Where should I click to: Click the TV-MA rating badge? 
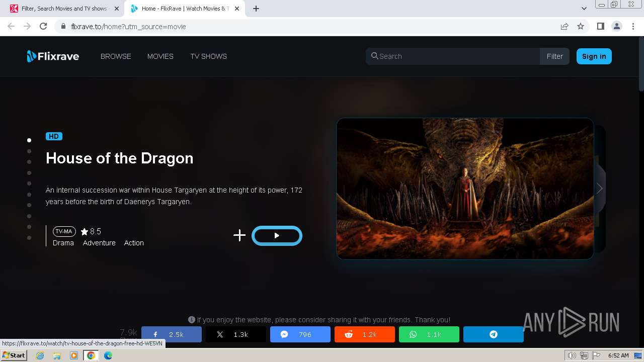(x=64, y=231)
